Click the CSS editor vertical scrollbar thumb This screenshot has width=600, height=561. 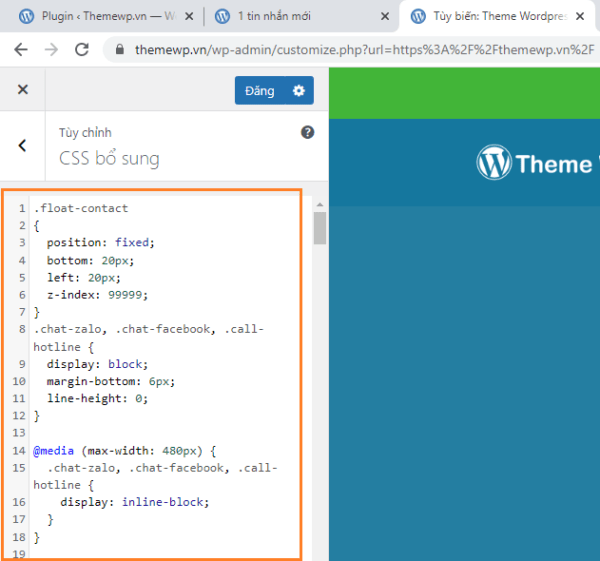pos(320,228)
